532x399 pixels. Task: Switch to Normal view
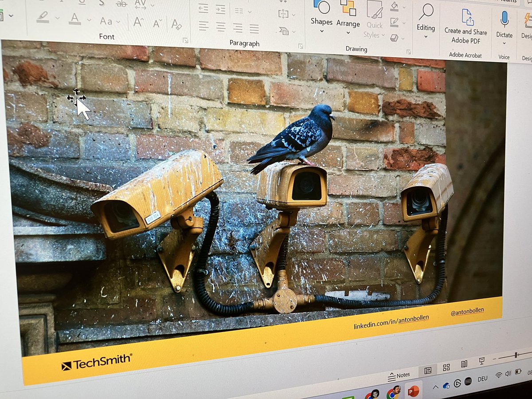[428, 370]
